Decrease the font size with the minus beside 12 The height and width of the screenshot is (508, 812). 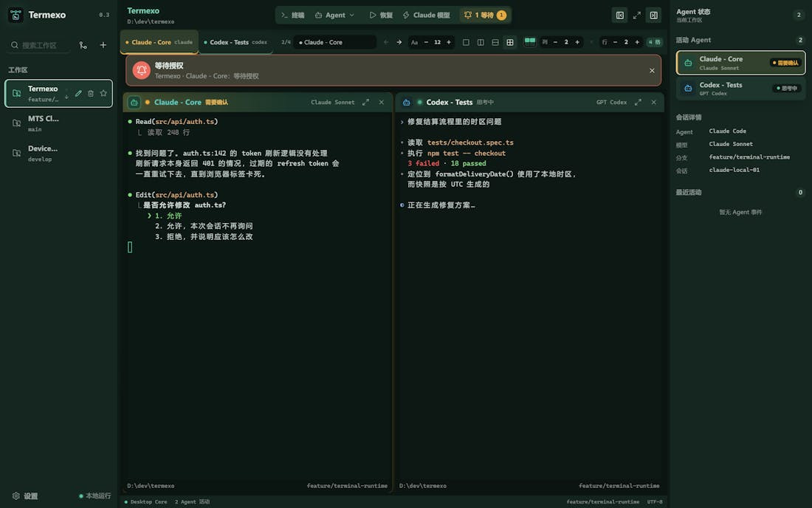[x=426, y=42]
